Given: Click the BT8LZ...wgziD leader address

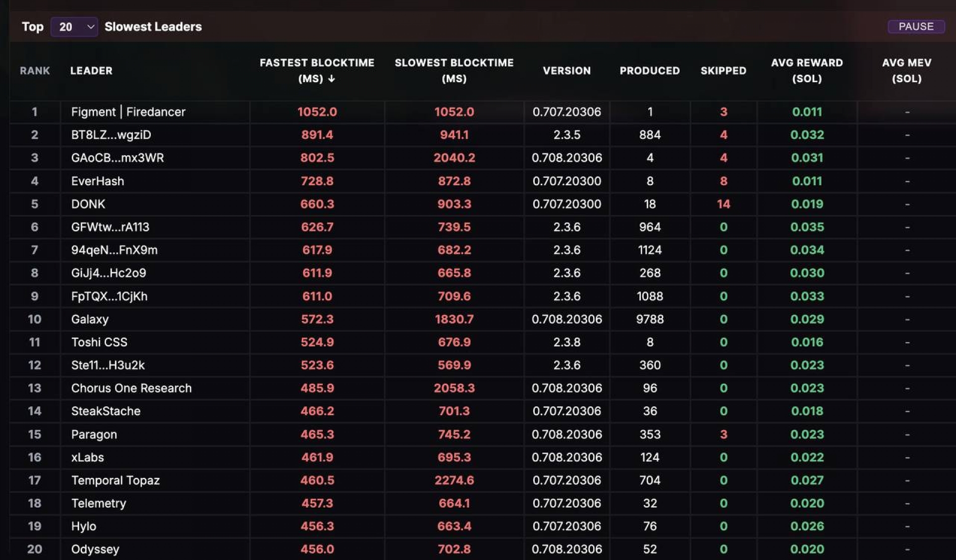Looking at the screenshot, I should click(x=111, y=135).
